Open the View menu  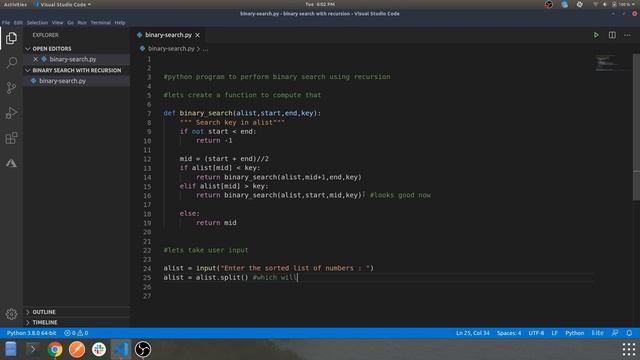coord(58,23)
